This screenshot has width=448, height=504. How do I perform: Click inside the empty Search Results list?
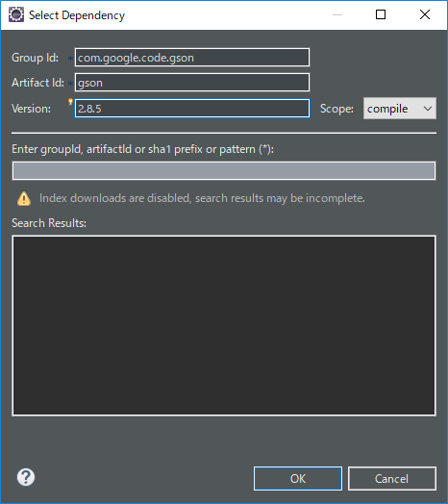[224, 326]
